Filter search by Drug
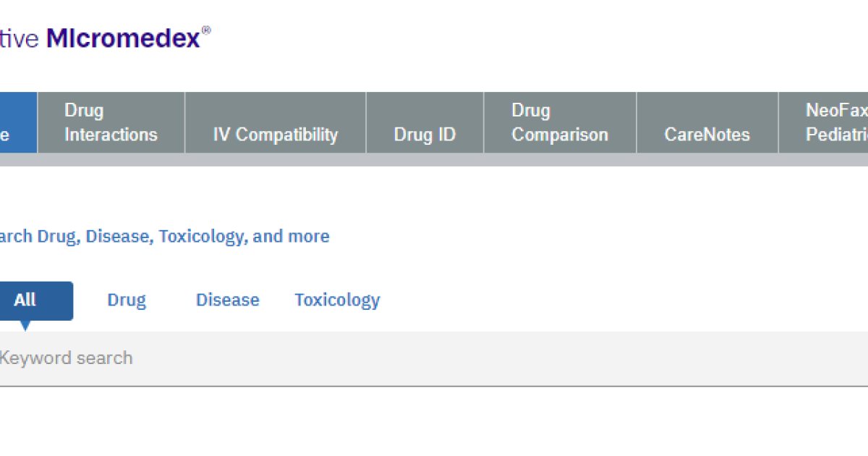Image resolution: width=868 pixels, height=456 pixels. 127,300
